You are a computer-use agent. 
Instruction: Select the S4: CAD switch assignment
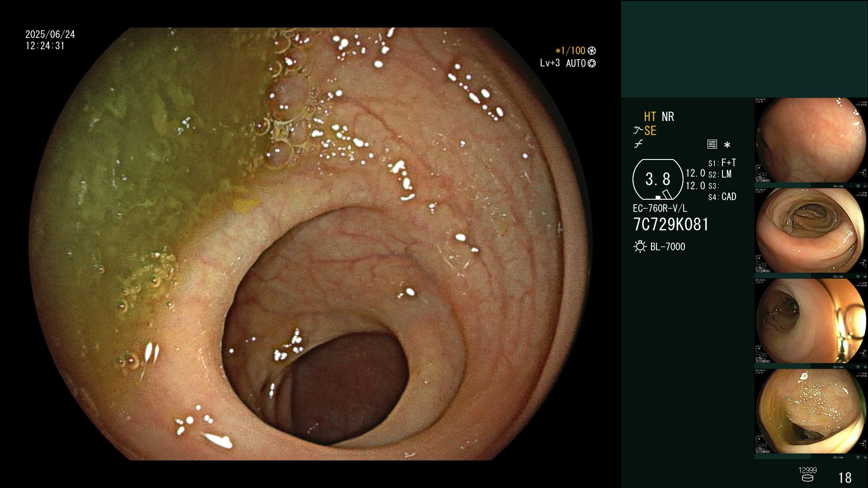tap(722, 197)
